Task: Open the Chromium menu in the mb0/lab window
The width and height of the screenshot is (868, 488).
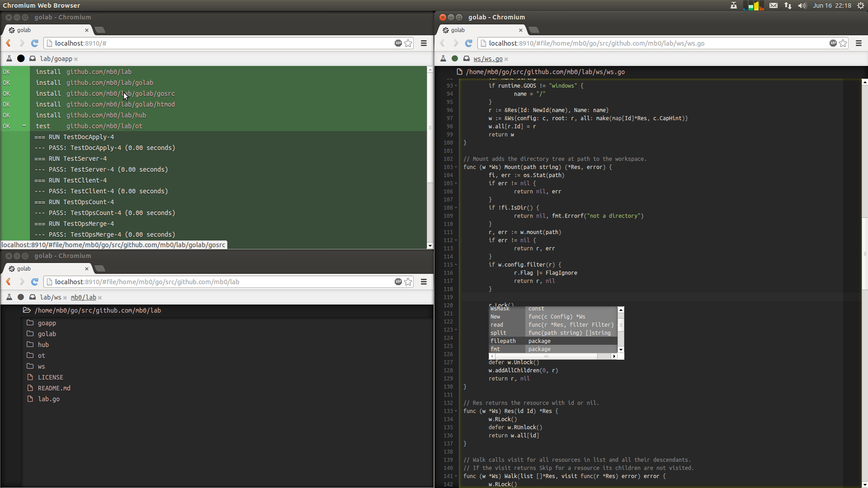Action: (x=424, y=282)
